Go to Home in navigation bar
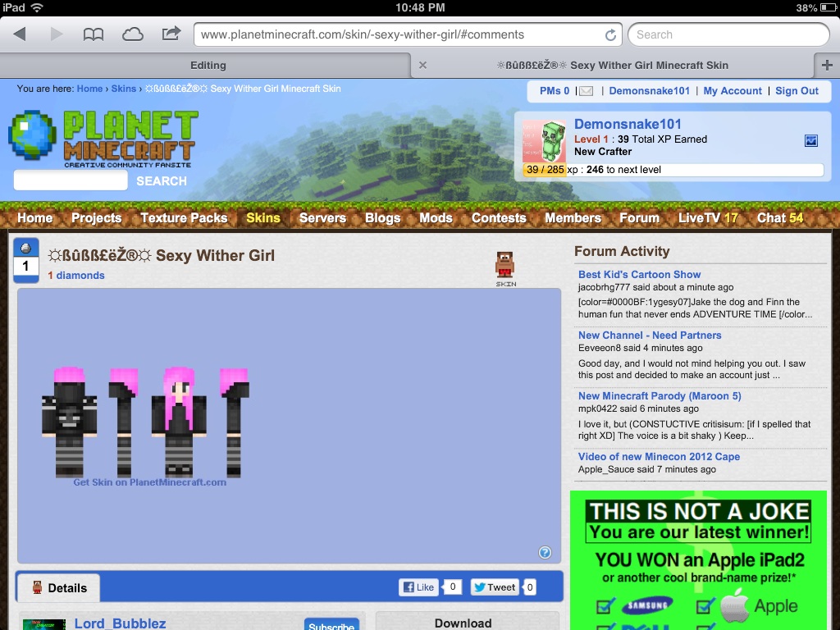This screenshot has width=840, height=630. click(x=34, y=218)
